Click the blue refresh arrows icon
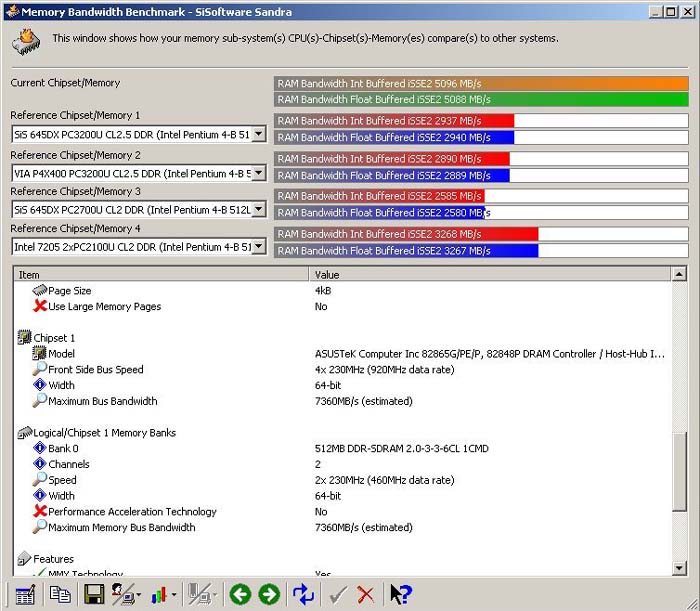700x611 pixels. point(304,594)
